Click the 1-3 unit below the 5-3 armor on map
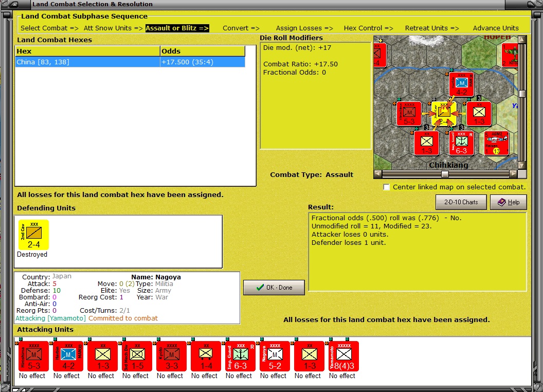The image size is (543, 392). click(x=427, y=143)
